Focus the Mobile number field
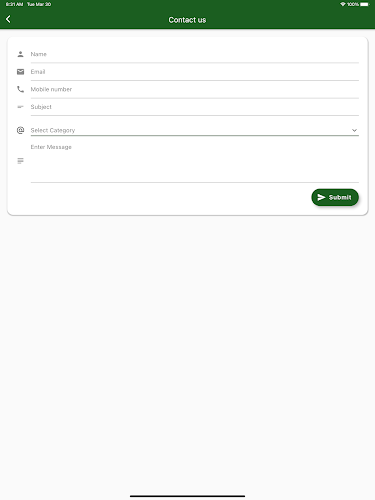The width and height of the screenshot is (375, 500). 195,90
